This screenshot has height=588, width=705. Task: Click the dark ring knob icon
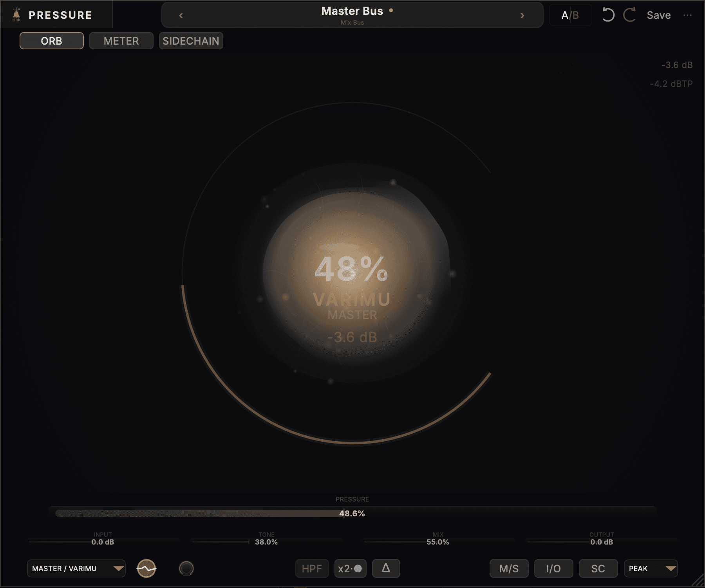(186, 568)
